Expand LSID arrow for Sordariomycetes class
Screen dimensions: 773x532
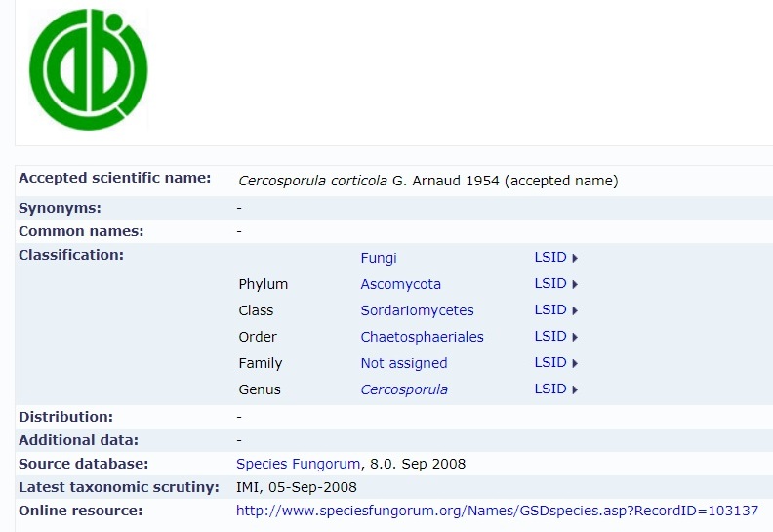[575, 310]
